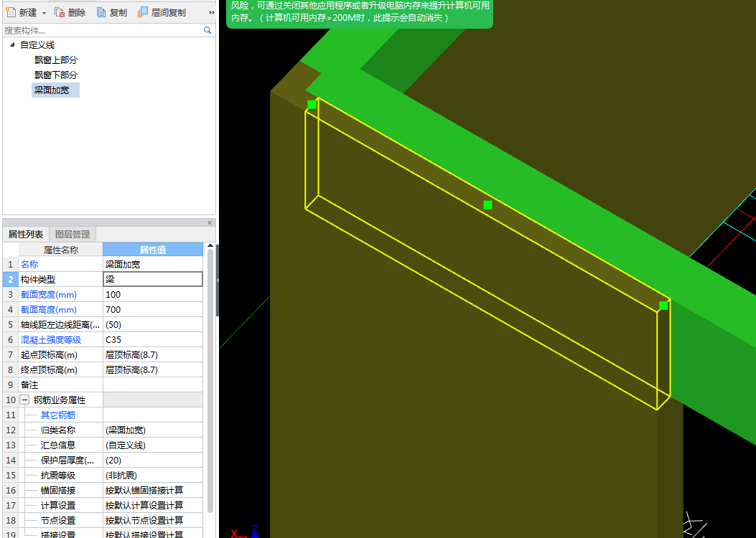Image resolution: width=756 pixels, height=538 pixels.
Task: Click the 复制 (Copy) toolbar icon
Action: pyautogui.click(x=101, y=12)
